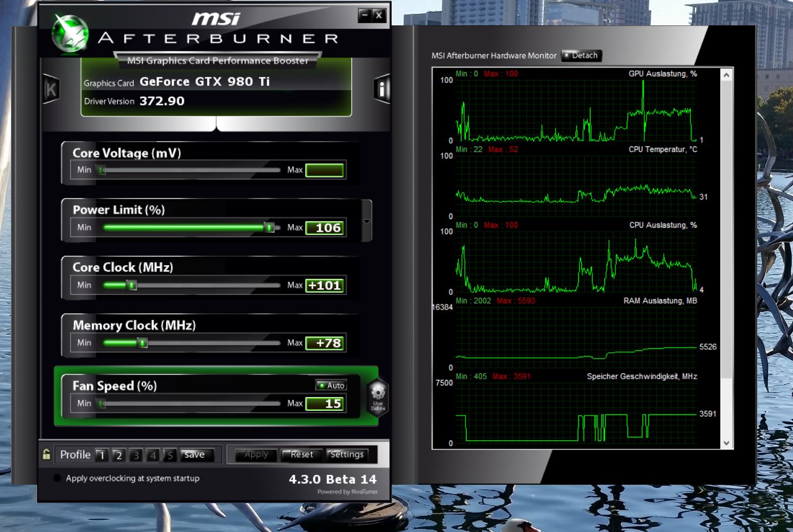
Task: Detach the Hardware Monitor window
Action: [x=581, y=55]
